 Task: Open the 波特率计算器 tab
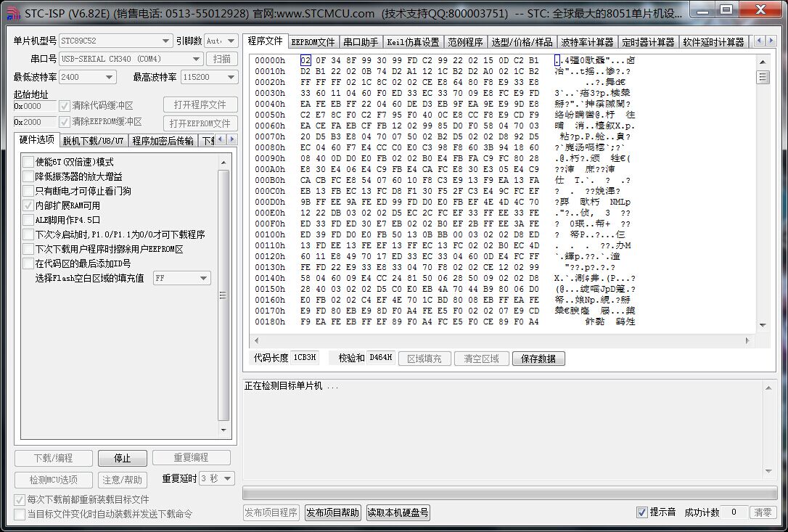click(x=587, y=42)
